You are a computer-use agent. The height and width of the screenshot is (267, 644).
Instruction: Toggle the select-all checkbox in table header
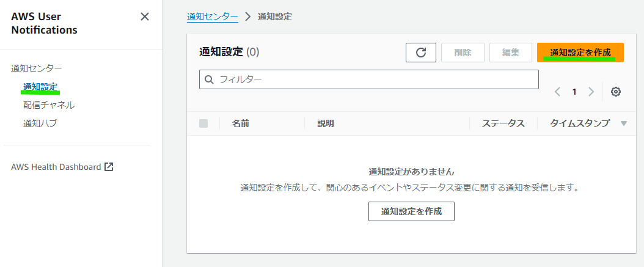click(203, 123)
